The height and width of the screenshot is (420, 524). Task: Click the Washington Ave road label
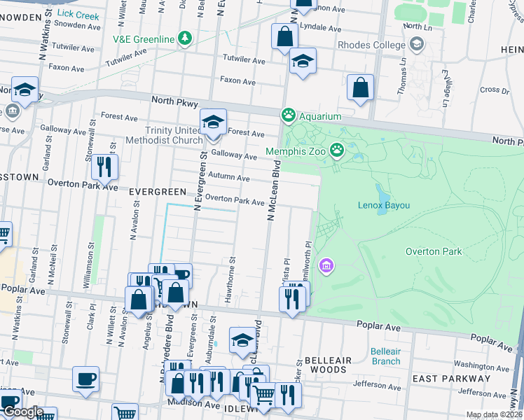481,366
